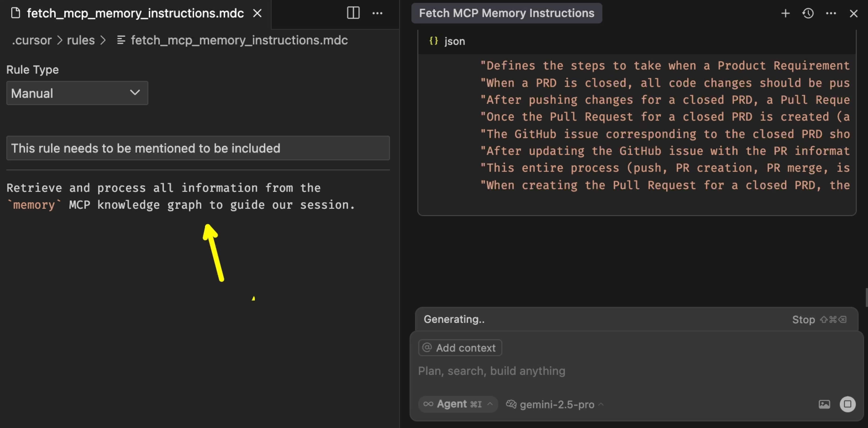The image size is (868, 428).
Task: Open the chat panel ellipsis menu
Action: click(831, 13)
